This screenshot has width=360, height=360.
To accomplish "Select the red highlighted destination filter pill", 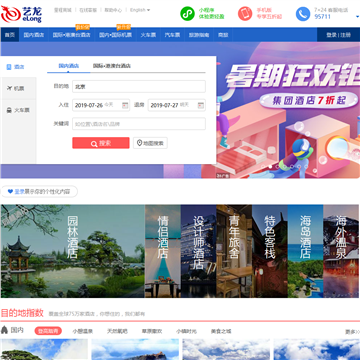I will point(48,331).
